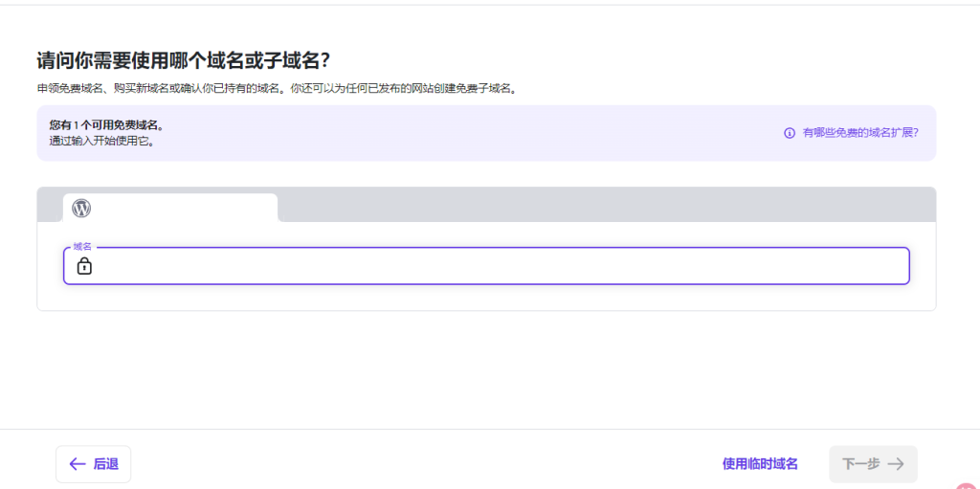Viewport: 980px width, 489px height.
Task: Click the pink chat bubble at bottom-right corner
Action: click(x=969, y=484)
